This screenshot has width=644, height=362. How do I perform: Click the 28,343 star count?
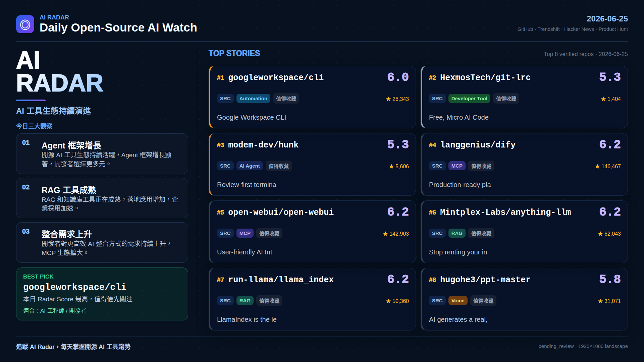pos(397,99)
